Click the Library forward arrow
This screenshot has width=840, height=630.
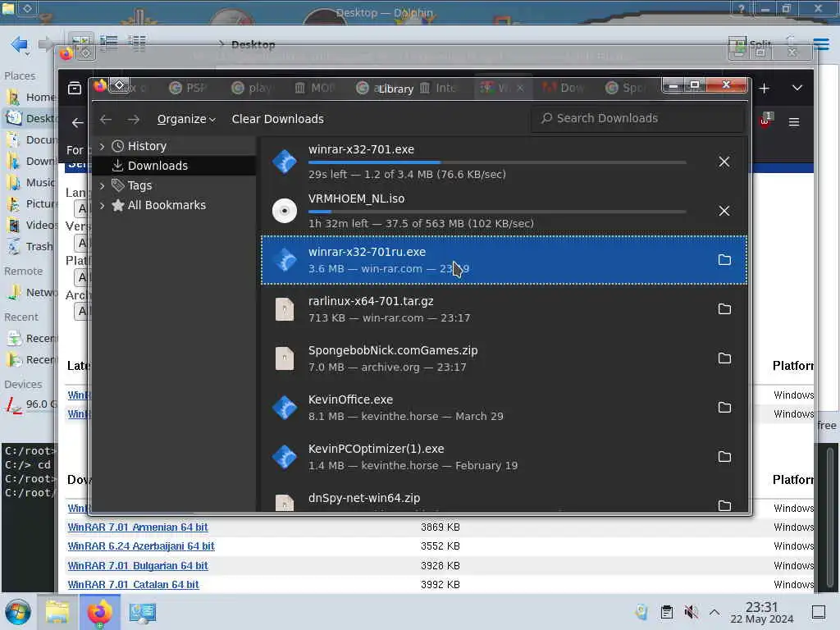coord(134,119)
